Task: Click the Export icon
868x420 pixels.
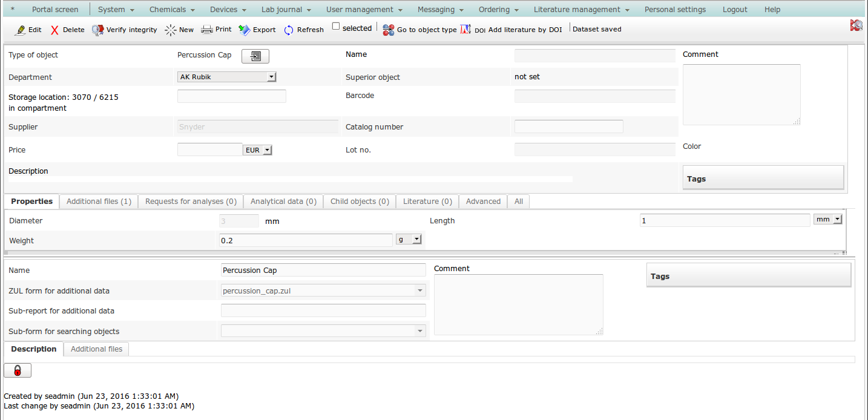Action: pyautogui.click(x=245, y=30)
